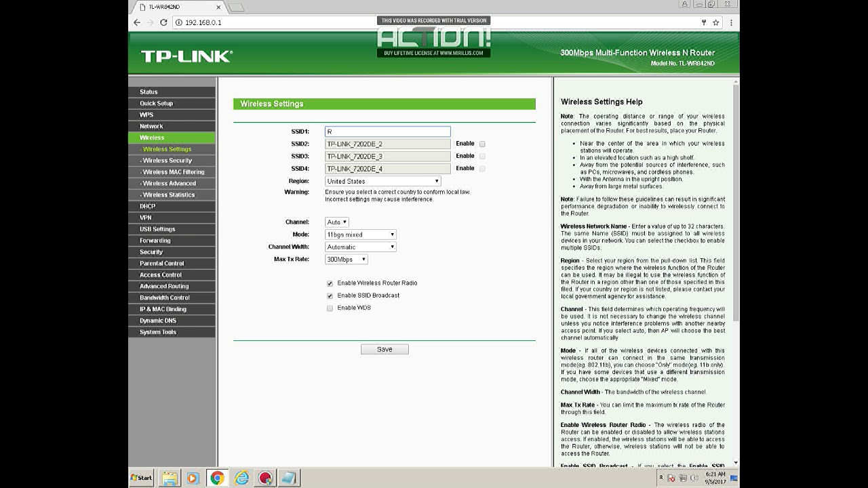
Task: Open the media player taskbar icon
Action: tap(193, 479)
